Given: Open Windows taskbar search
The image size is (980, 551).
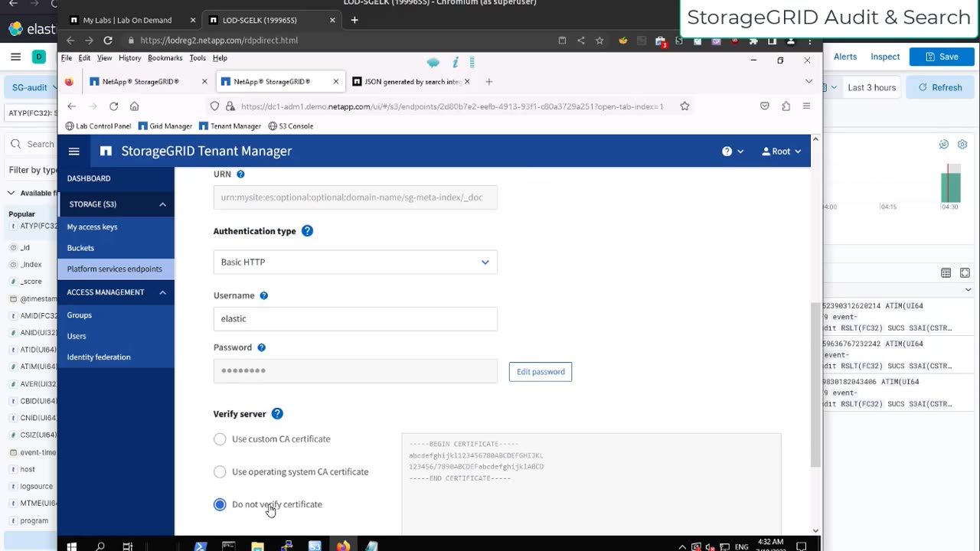Looking at the screenshot, I should pos(100,546).
